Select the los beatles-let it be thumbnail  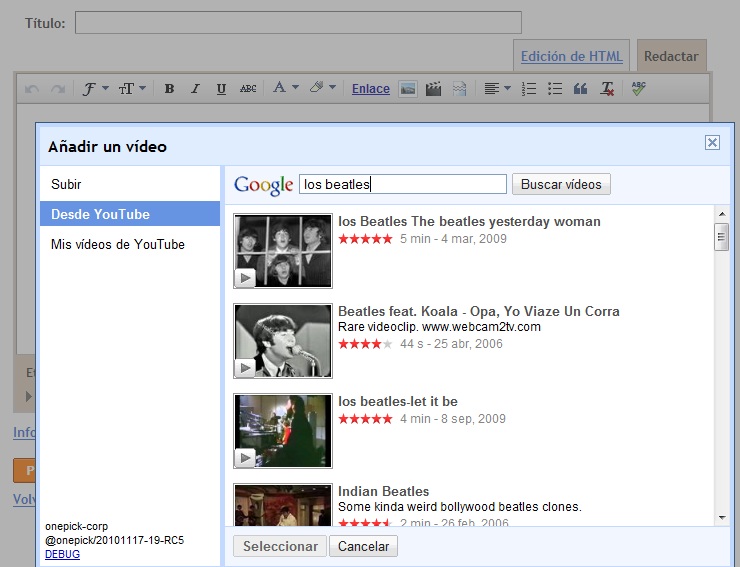click(x=283, y=431)
